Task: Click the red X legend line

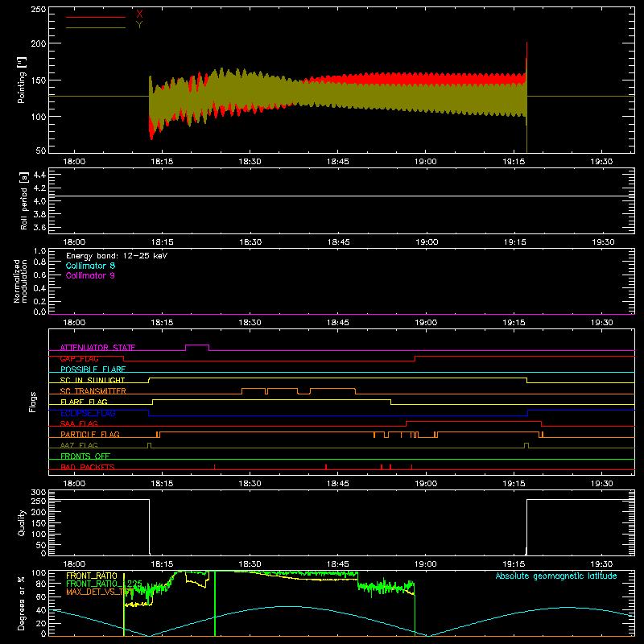Action: click(x=96, y=17)
